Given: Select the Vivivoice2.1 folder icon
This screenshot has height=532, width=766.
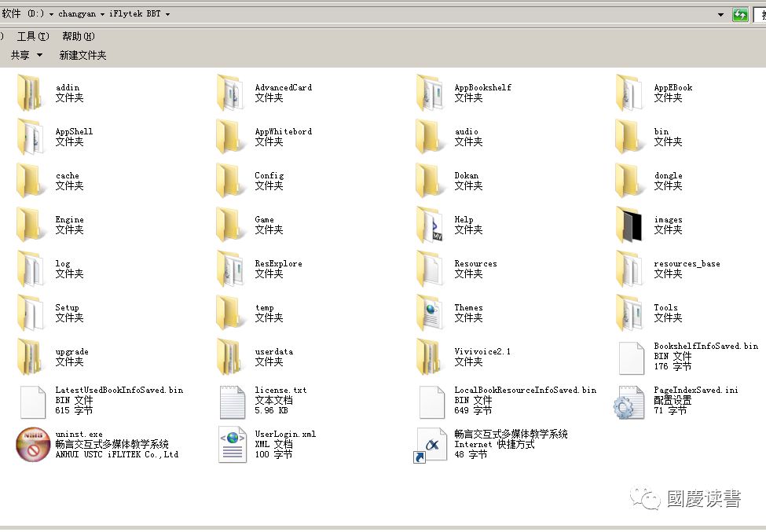Looking at the screenshot, I should tap(428, 356).
